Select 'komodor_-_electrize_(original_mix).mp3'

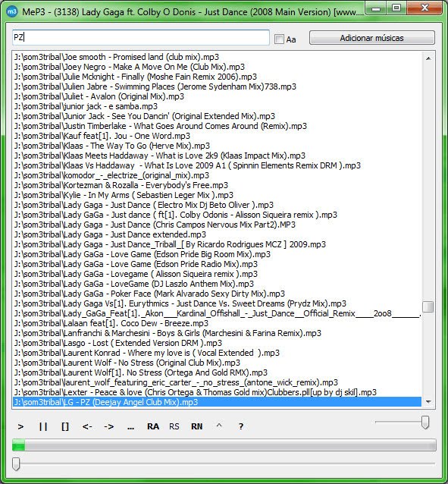click(x=218, y=176)
